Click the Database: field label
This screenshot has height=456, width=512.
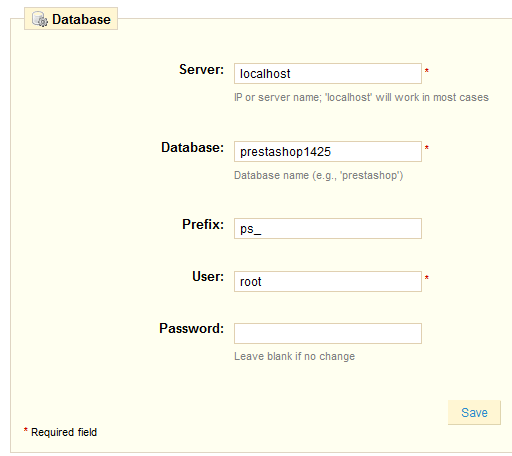[192, 147]
